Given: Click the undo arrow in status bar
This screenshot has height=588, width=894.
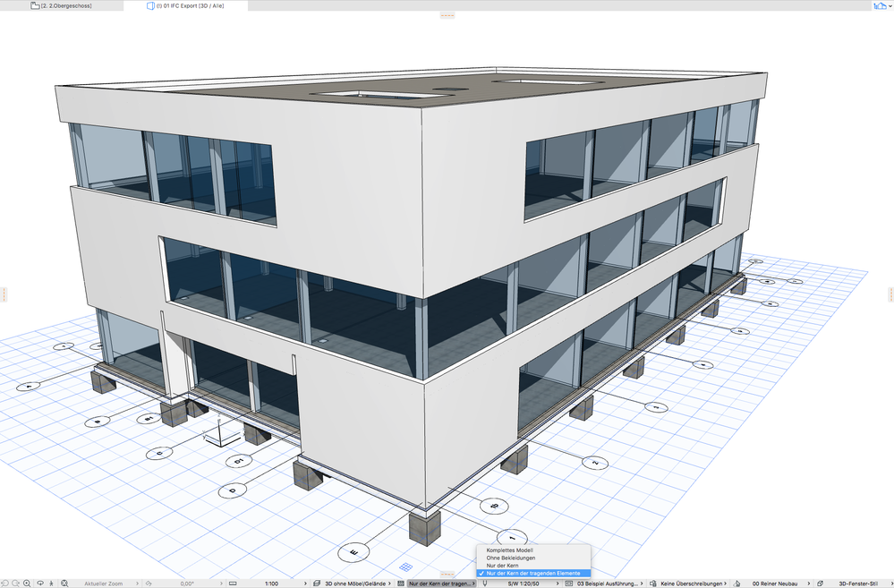Looking at the screenshot, I should click(5, 584).
